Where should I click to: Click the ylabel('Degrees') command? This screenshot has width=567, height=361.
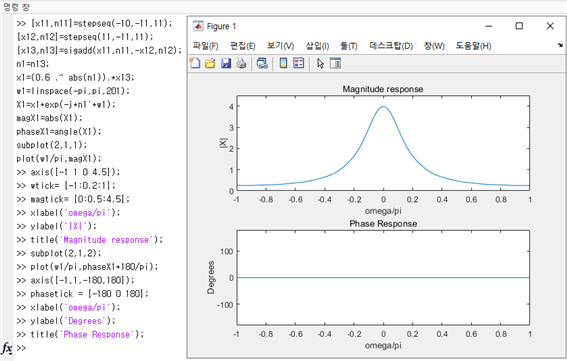pos(66,321)
